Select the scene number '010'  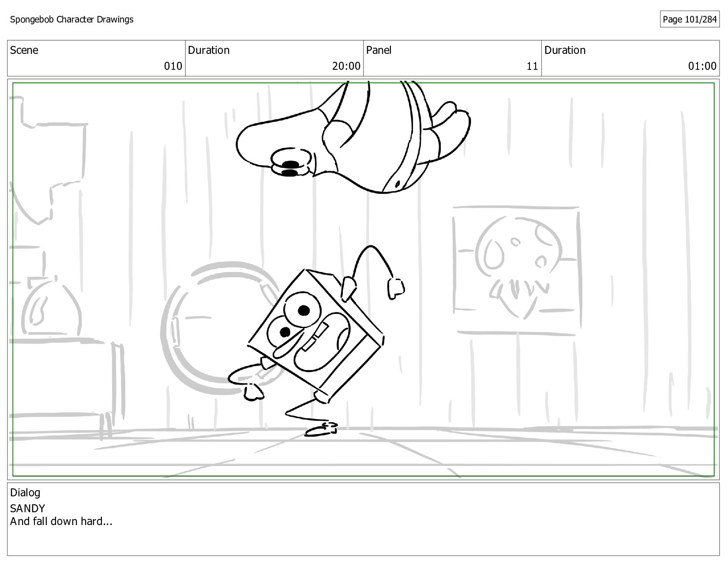(x=173, y=66)
